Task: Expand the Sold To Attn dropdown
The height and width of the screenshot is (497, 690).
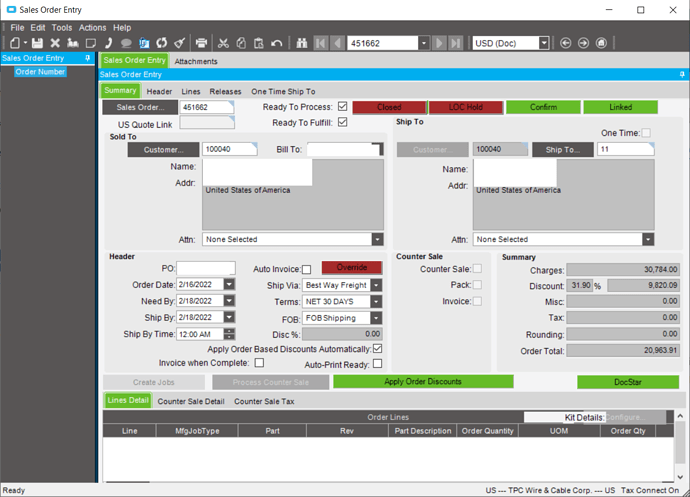Action: (378, 239)
